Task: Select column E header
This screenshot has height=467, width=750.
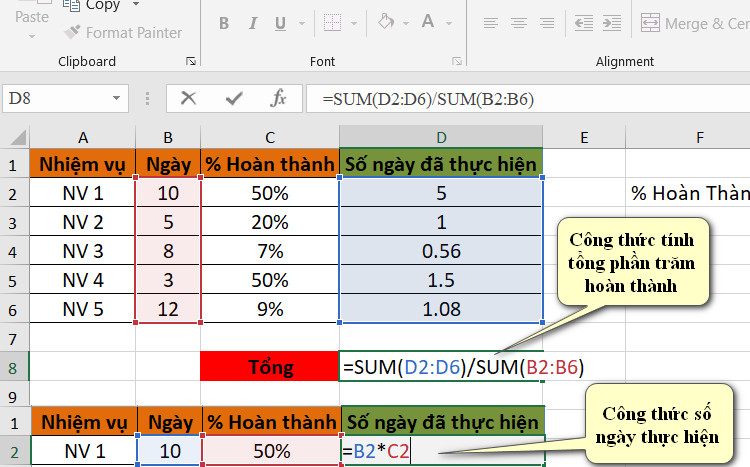Action: click(584, 137)
